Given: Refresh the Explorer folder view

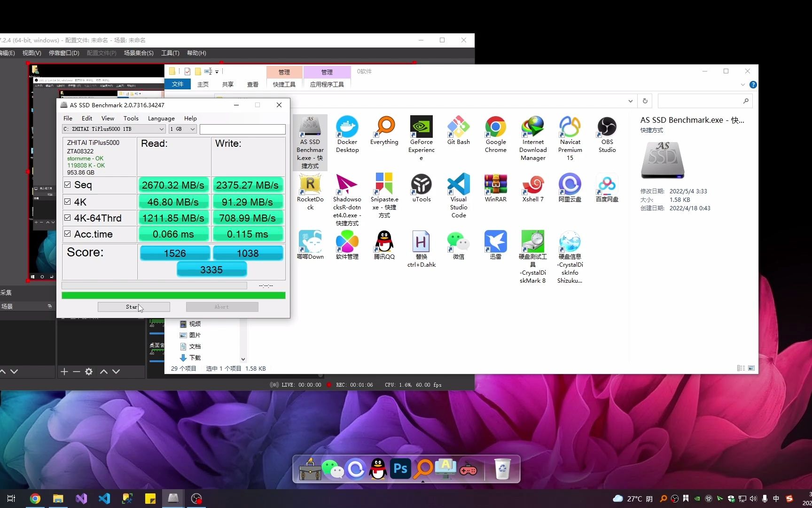Looking at the screenshot, I should [x=645, y=101].
